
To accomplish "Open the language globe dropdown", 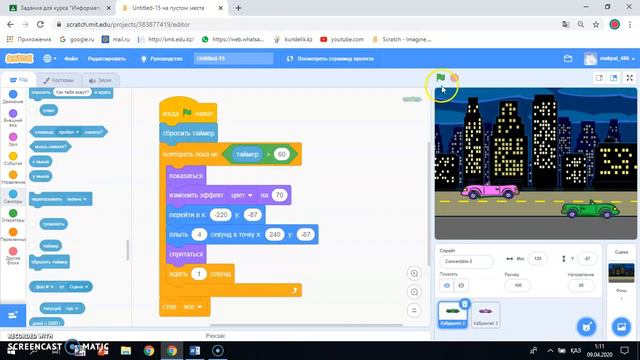I will [x=50, y=58].
